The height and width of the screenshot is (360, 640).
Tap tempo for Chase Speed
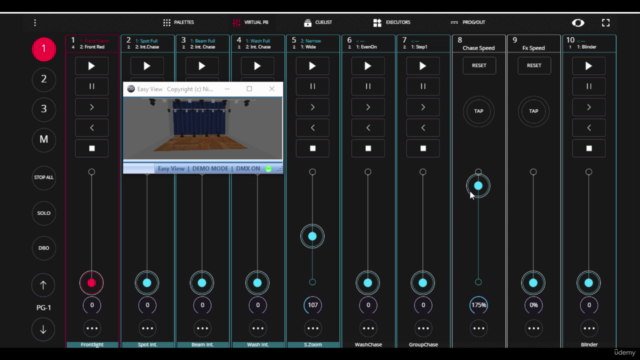click(479, 111)
